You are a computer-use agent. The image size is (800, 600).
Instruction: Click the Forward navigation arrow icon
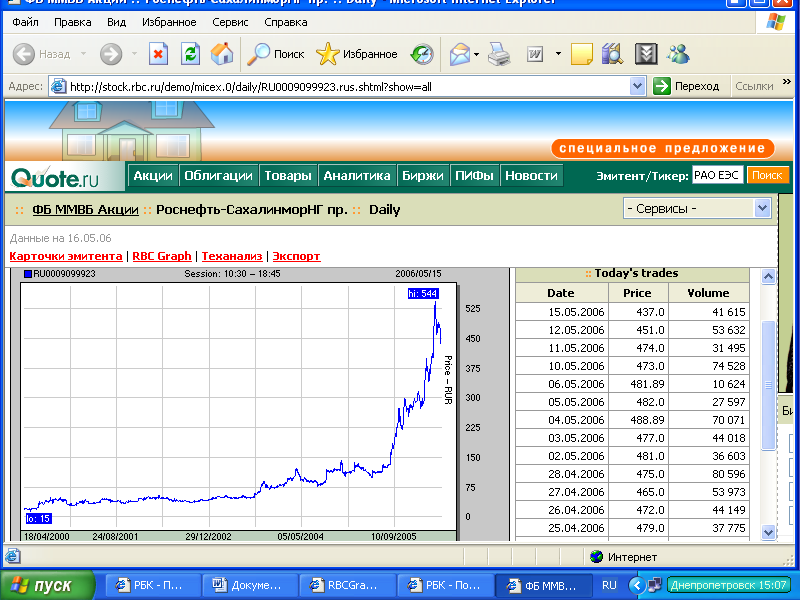(x=111, y=54)
